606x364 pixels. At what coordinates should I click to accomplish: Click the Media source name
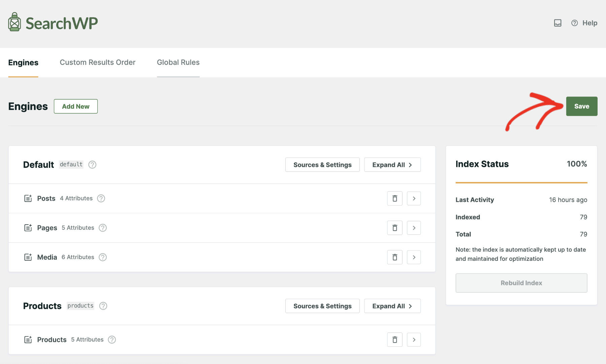(x=47, y=257)
